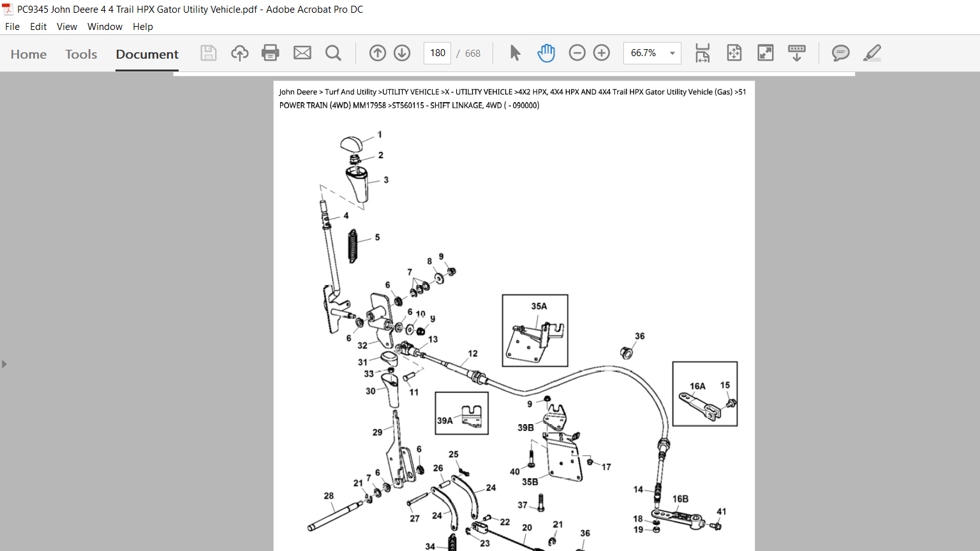
Task: Click part label 35B in diagram
Action: point(530,482)
